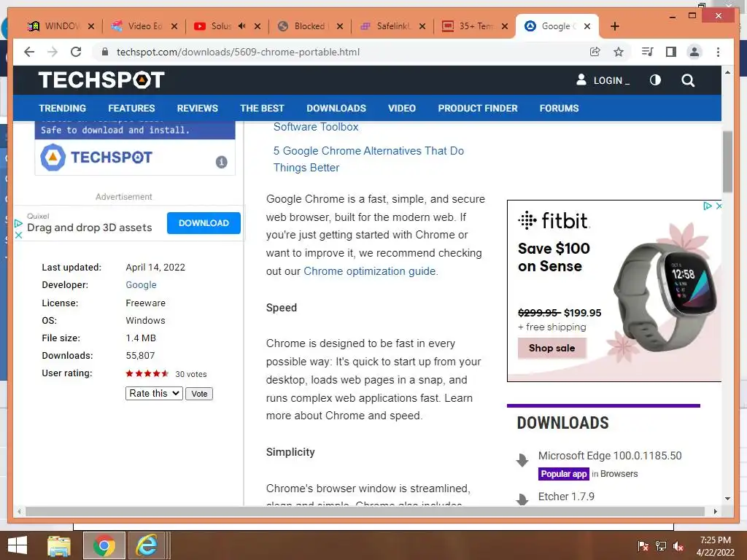The height and width of the screenshot is (560, 747).
Task: Open the Software Toolbox link
Action: coord(315,127)
